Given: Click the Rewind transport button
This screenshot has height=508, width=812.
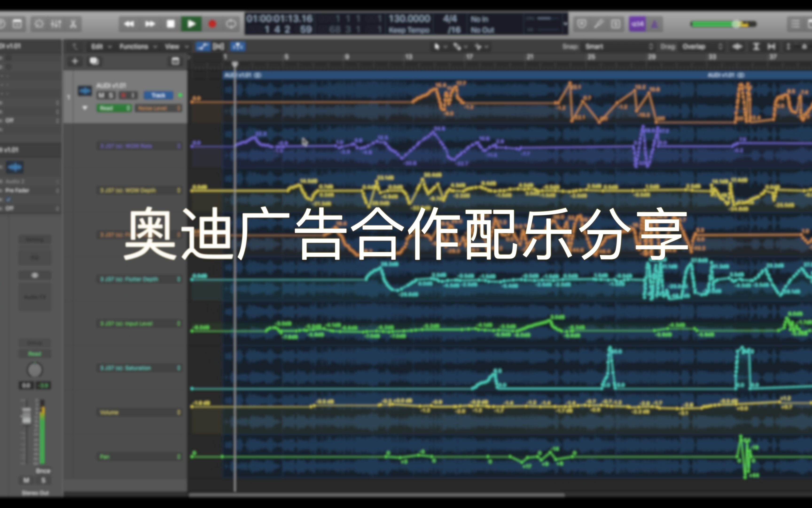Looking at the screenshot, I should click(x=129, y=24).
